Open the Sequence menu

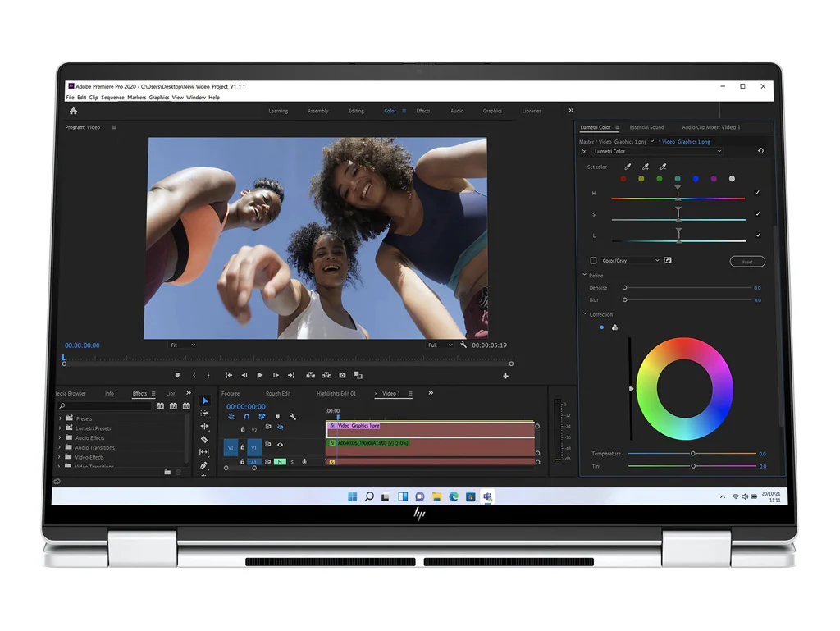click(x=112, y=98)
